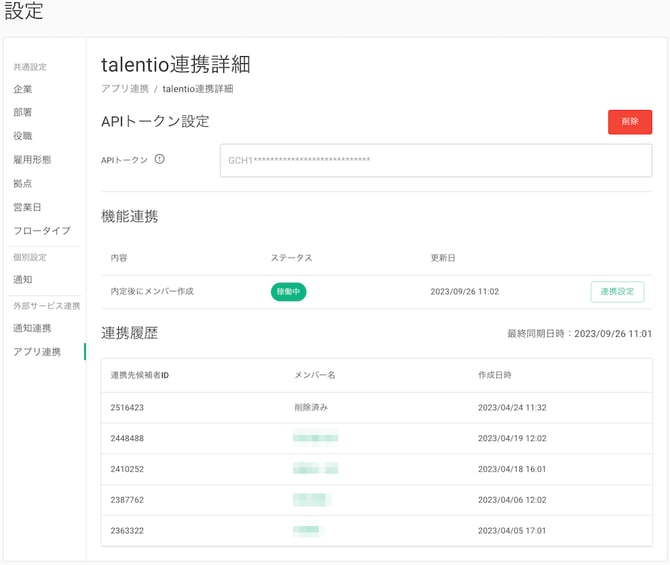
Task: Open 企業 in the sidebar
Action: click(x=23, y=89)
